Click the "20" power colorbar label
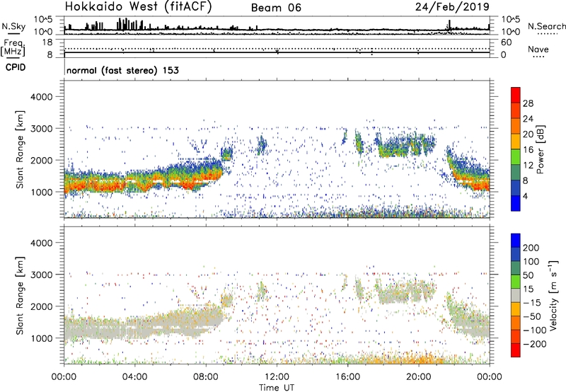Screen dimensions: 566x392 528,134
